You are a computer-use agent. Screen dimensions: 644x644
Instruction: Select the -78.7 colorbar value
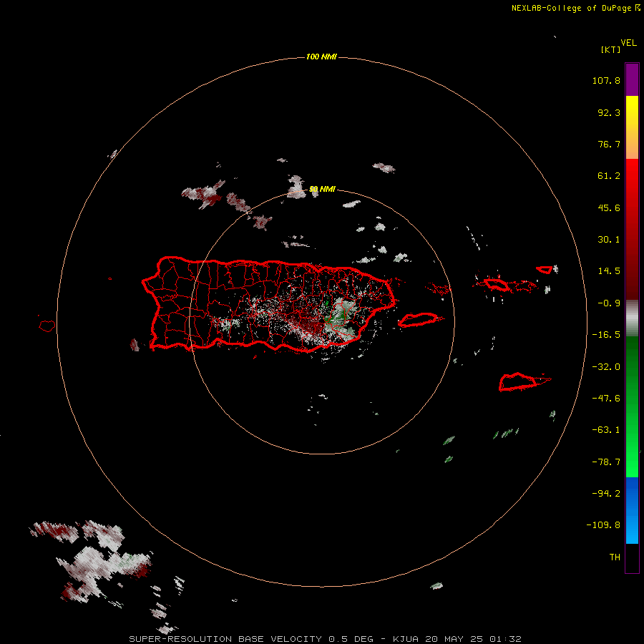tap(606, 462)
